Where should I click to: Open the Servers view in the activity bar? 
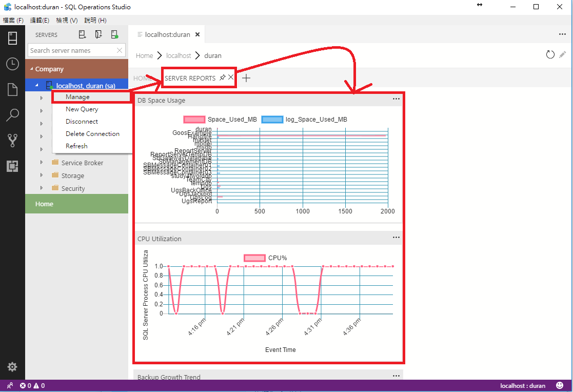click(12, 38)
